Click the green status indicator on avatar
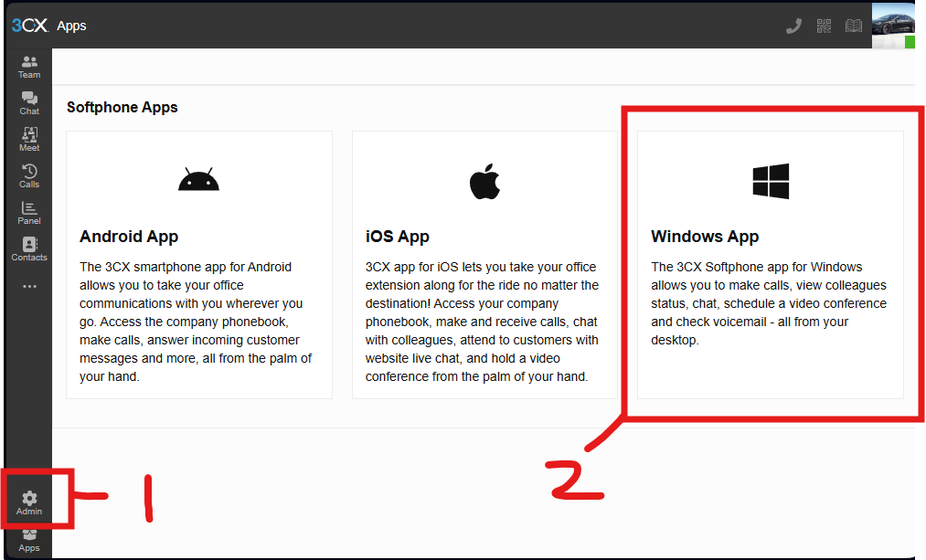Image resolution: width=926 pixels, height=560 pixels. click(x=910, y=42)
